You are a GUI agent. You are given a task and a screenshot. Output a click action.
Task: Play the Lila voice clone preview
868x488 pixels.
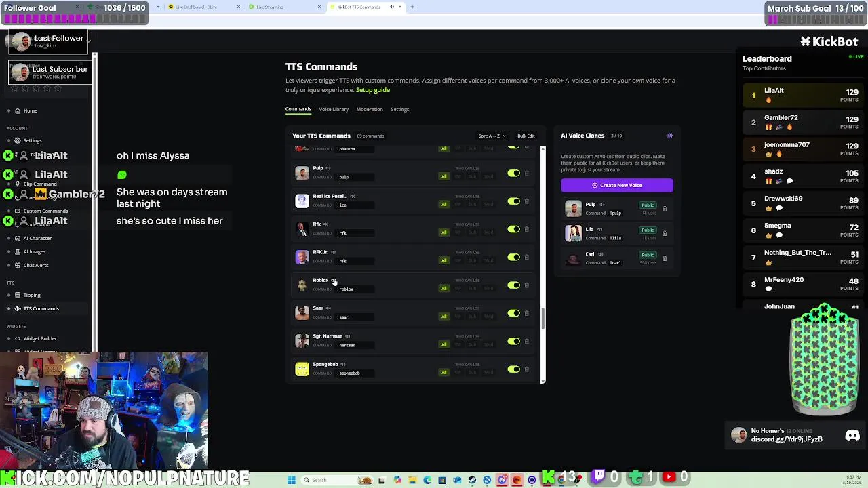[x=599, y=230]
